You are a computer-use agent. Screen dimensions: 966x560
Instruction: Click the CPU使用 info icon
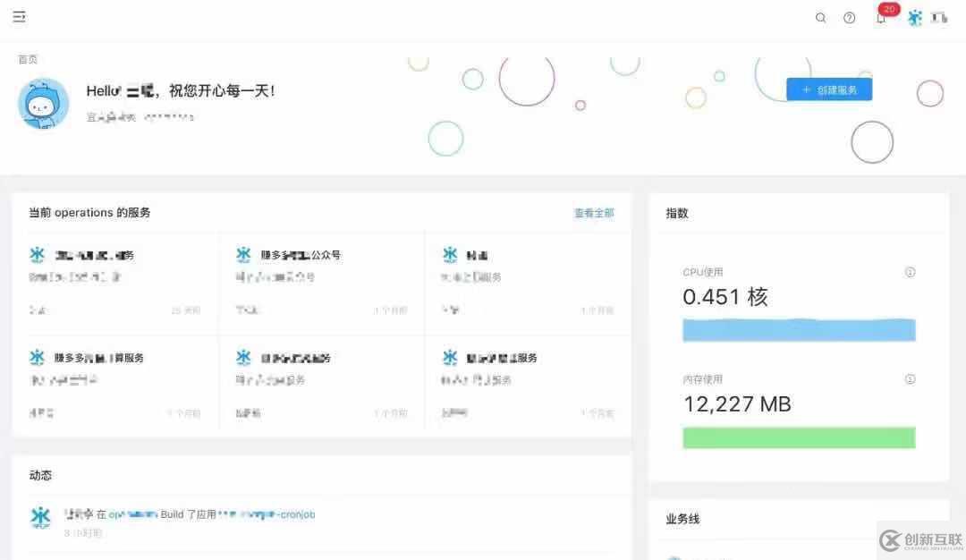(x=910, y=272)
